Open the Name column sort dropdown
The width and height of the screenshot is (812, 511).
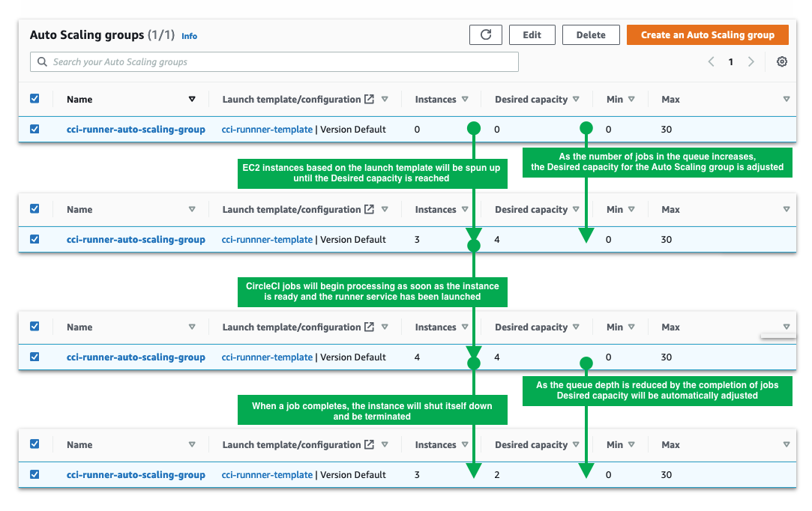(192, 99)
